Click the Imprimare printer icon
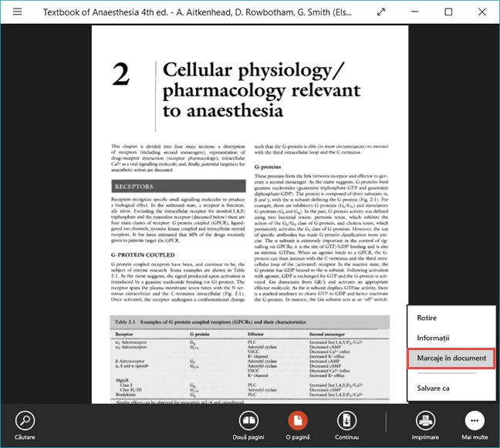500x448 pixels. 425,420
